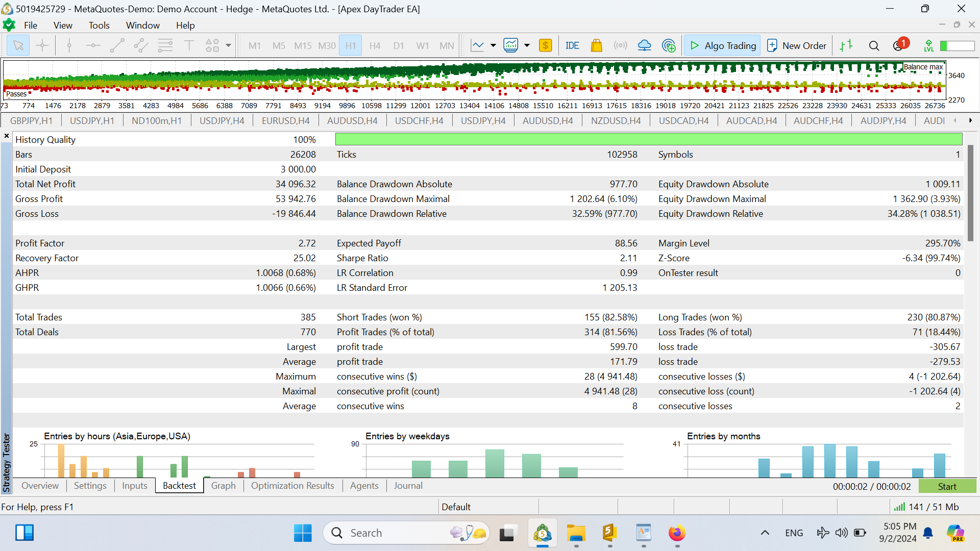Open the cloud VPS service
The image size is (980, 551).
[644, 45]
